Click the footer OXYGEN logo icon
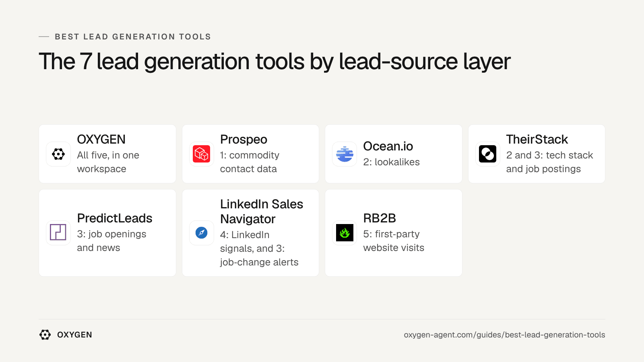This screenshot has width=644, height=362. [x=45, y=335]
